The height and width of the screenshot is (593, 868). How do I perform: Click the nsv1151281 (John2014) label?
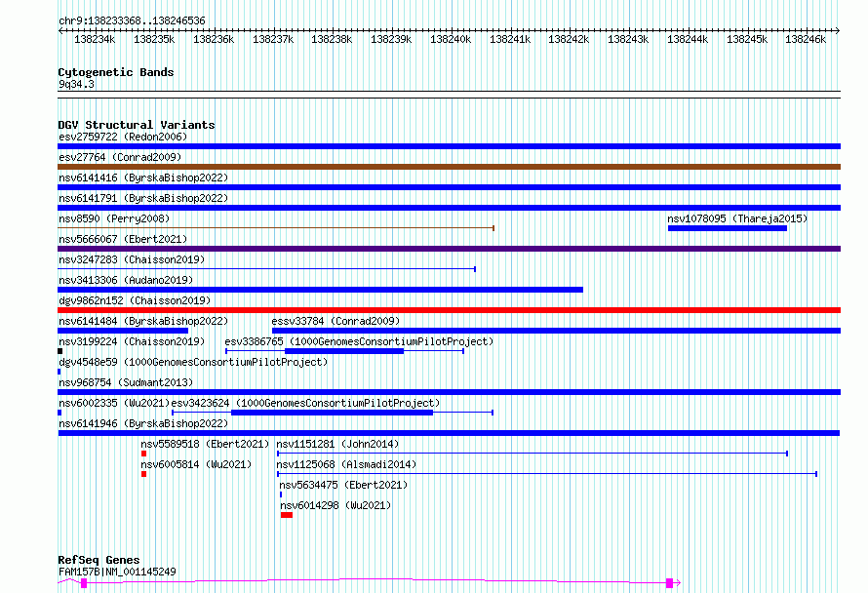337,444
